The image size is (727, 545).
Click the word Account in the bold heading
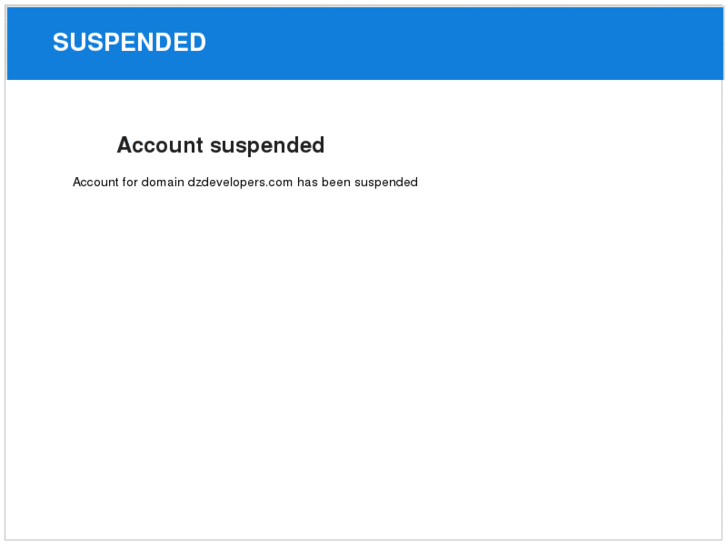pos(160,145)
